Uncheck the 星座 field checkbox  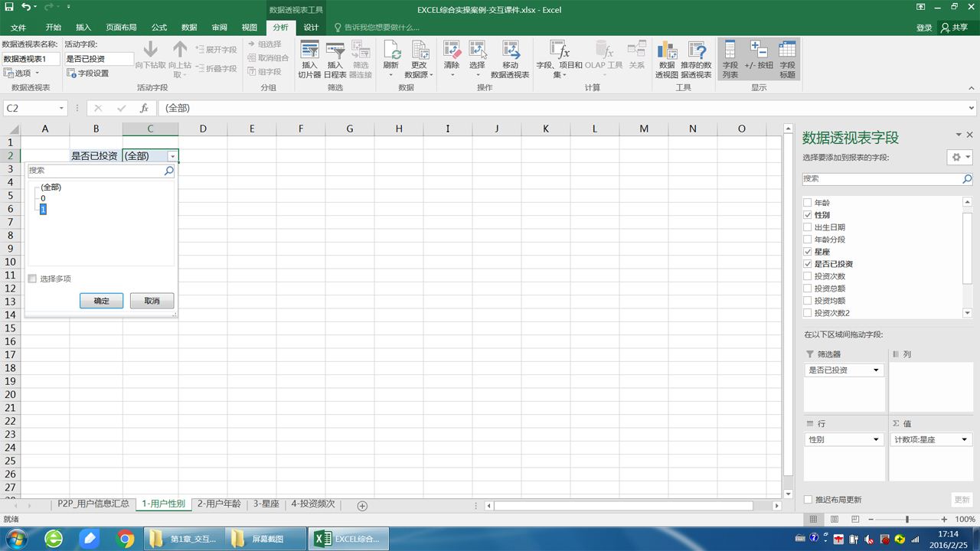[807, 252]
